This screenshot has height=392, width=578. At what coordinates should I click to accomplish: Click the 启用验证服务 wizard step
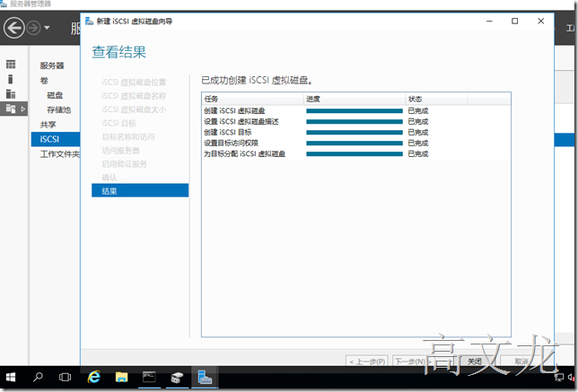[x=124, y=164]
